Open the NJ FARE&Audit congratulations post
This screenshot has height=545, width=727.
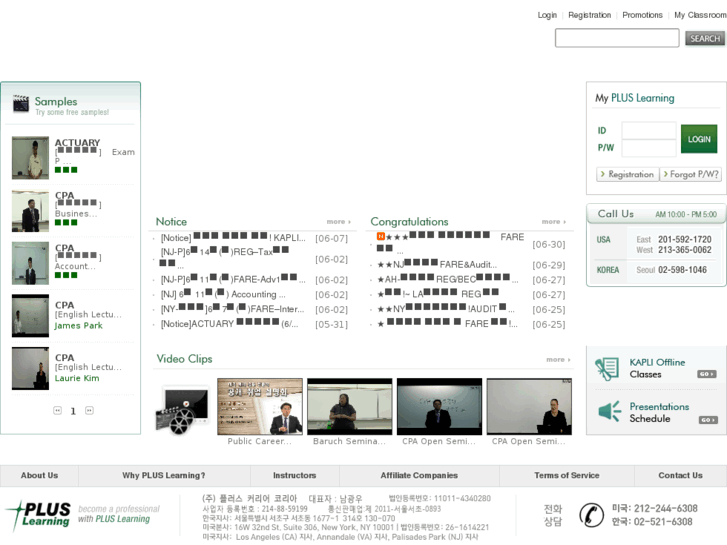(x=437, y=265)
